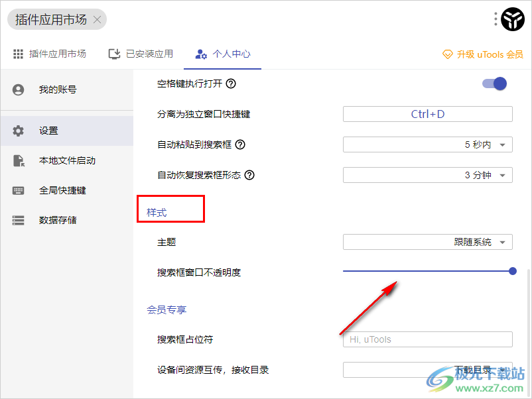
Task: Click help icon next to 自动粘贴到搜索框
Action: click(x=240, y=144)
